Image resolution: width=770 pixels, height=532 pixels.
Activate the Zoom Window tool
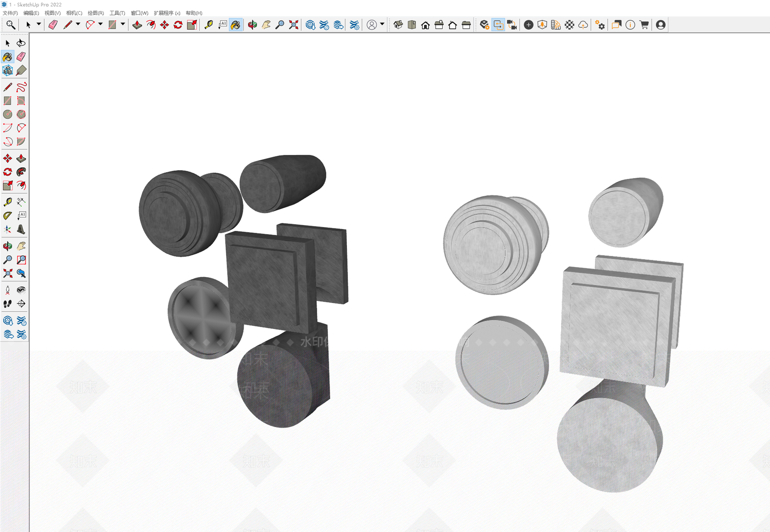[x=21, y=260]
